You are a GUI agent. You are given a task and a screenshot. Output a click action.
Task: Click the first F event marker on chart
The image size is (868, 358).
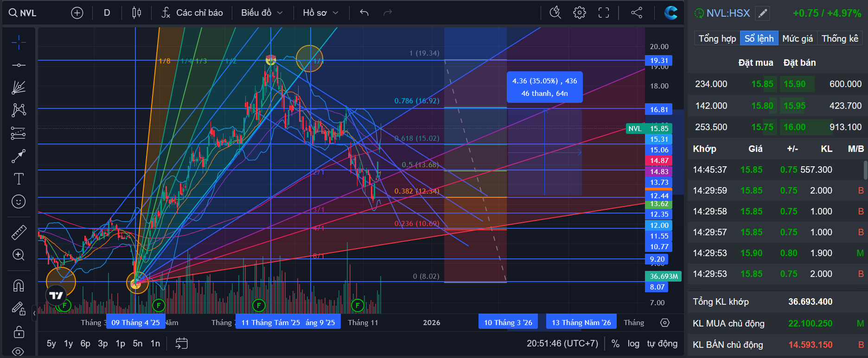pos(64,305)
